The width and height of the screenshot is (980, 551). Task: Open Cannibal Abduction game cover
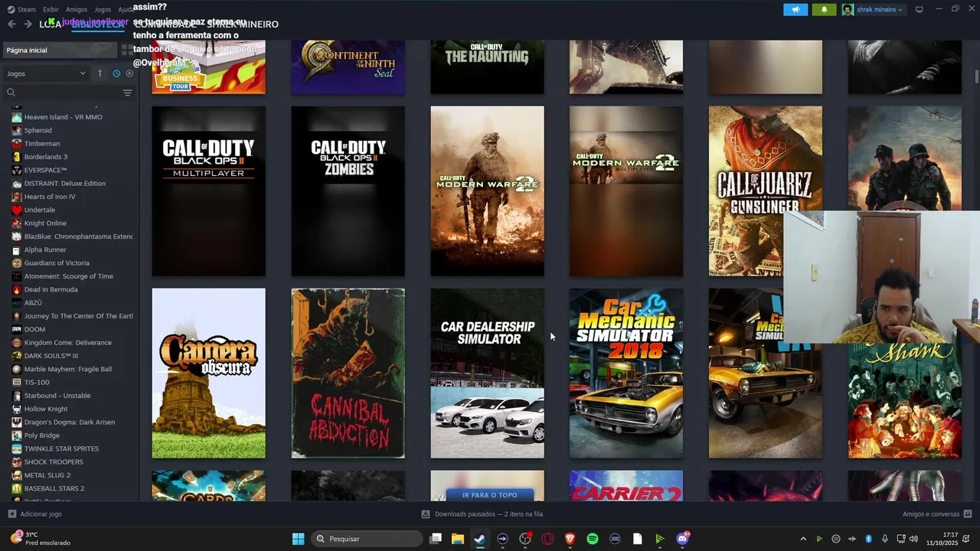(348, 373)
